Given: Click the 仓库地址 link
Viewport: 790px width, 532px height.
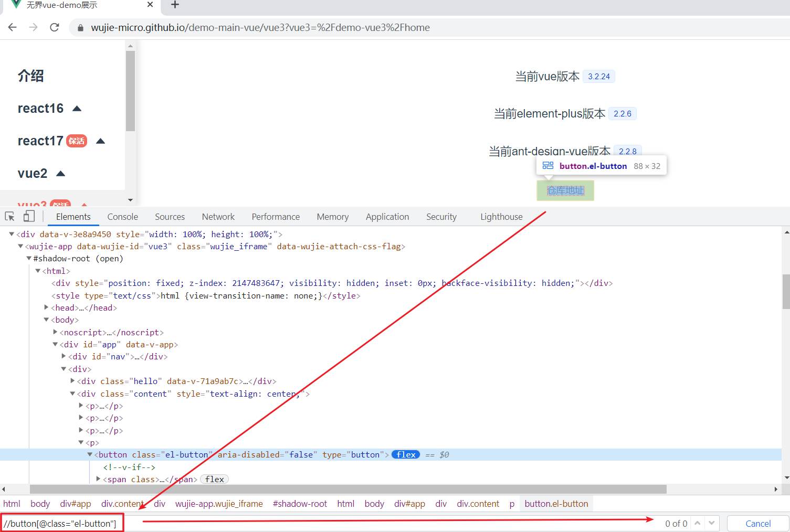Looking at the screenshot, I should click(565, 190).
